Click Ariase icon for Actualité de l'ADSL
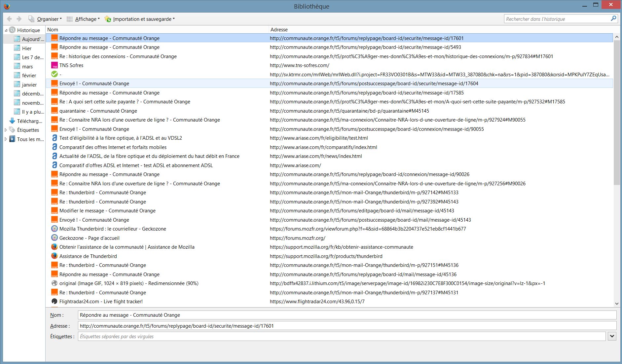The height and width of the screenshot is (364, 622). coord(55,156)
